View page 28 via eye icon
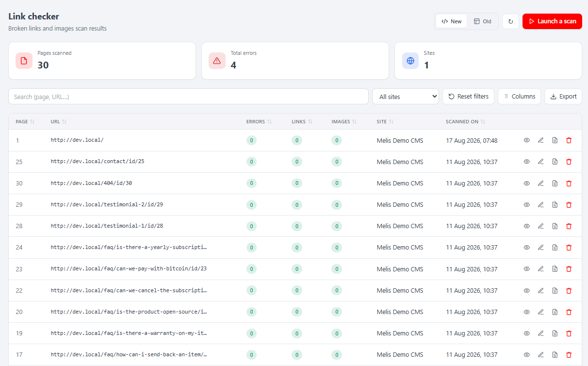588x366 pixels. 526,226
